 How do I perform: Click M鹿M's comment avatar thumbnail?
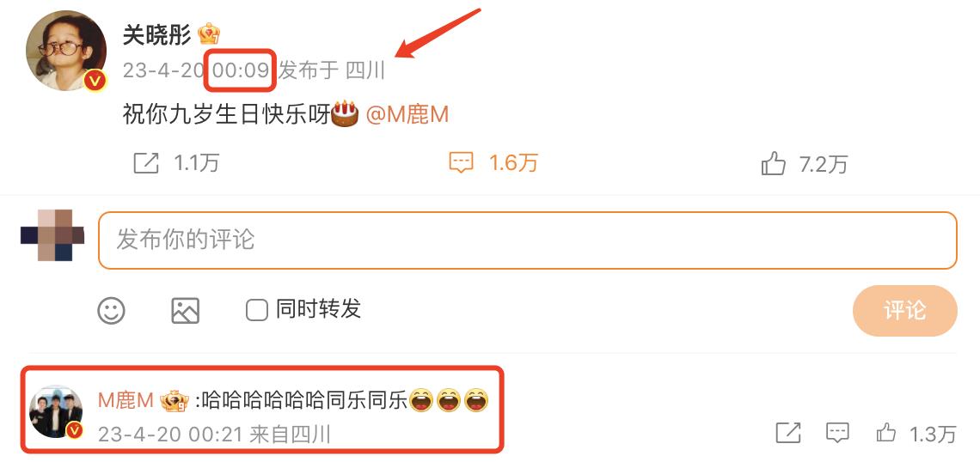[x=56, y=411]
